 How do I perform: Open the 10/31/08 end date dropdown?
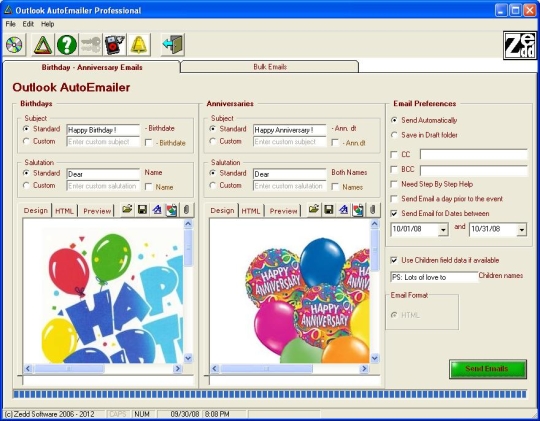point(522,229)
